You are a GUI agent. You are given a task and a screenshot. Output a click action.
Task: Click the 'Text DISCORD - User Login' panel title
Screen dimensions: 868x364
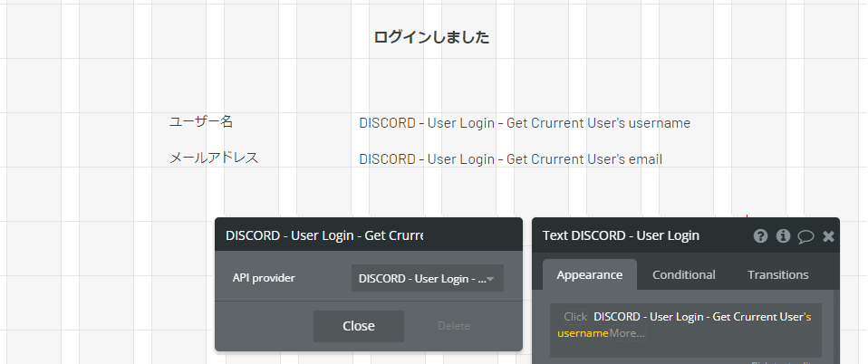[x=621, y=235]
